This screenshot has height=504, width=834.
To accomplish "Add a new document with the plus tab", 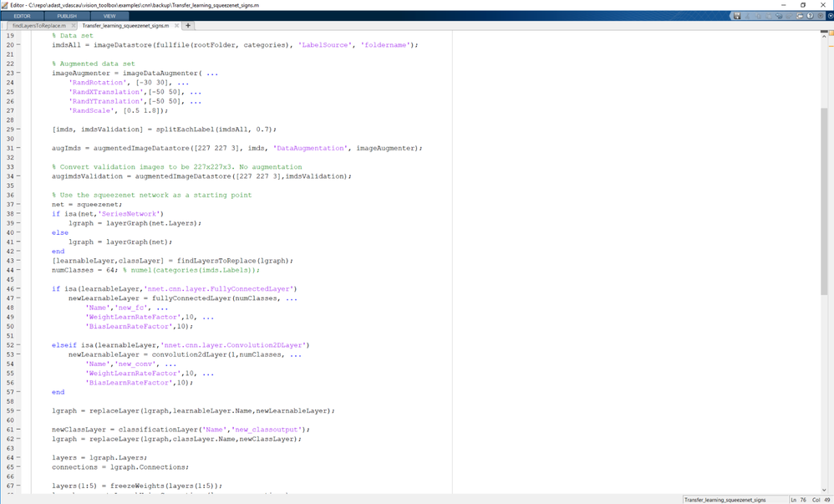I will click(x=188, y=26).
